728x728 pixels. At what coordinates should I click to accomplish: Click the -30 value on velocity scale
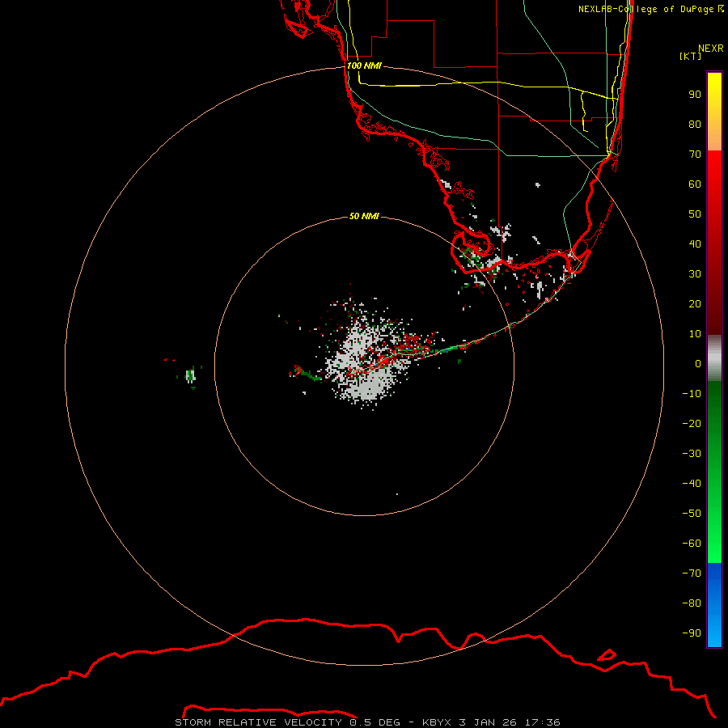point(692,454)
